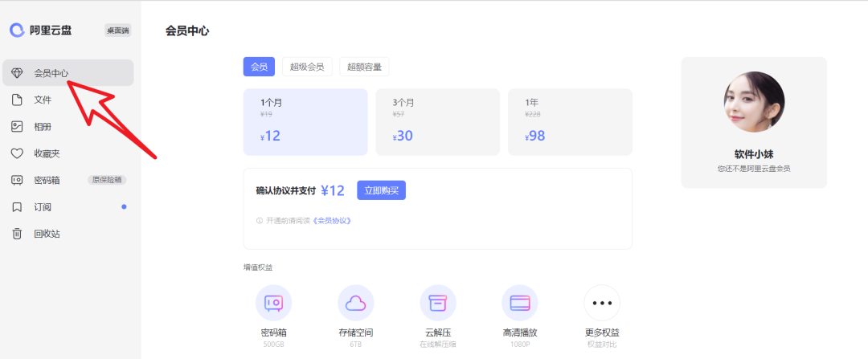Click the info icon before 开通前请阅读
Image resolution: width=868 pixels, height=359 pixels.
click(x=259, y=220)
